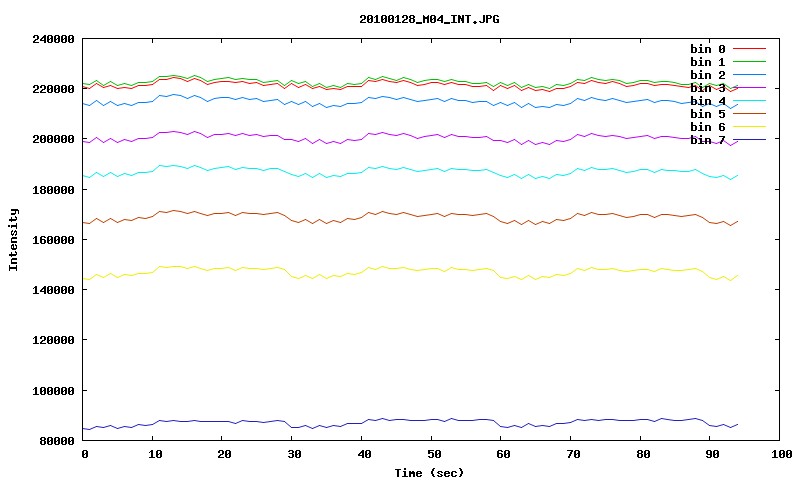Click the 'bin 2' legend label
This screenshot has width=800, height=480.
[x=708, y=75]
